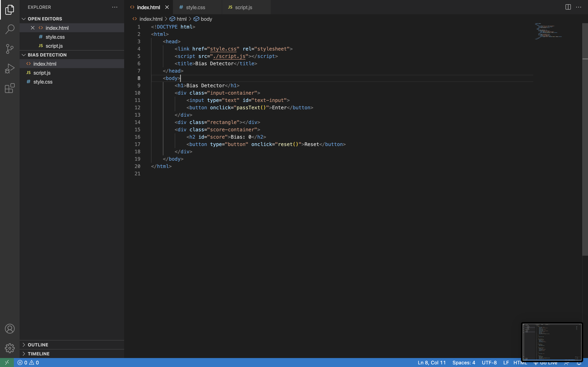Open Explorer Views and More Actions ellipsis
Viewport: 588px width, 367px height.
pos(115,7)
